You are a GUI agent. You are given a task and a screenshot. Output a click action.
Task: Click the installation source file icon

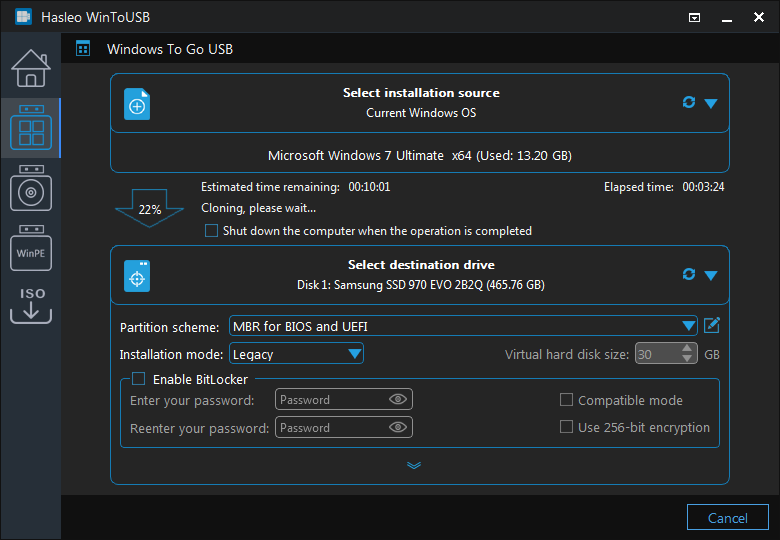coord(137,104)
